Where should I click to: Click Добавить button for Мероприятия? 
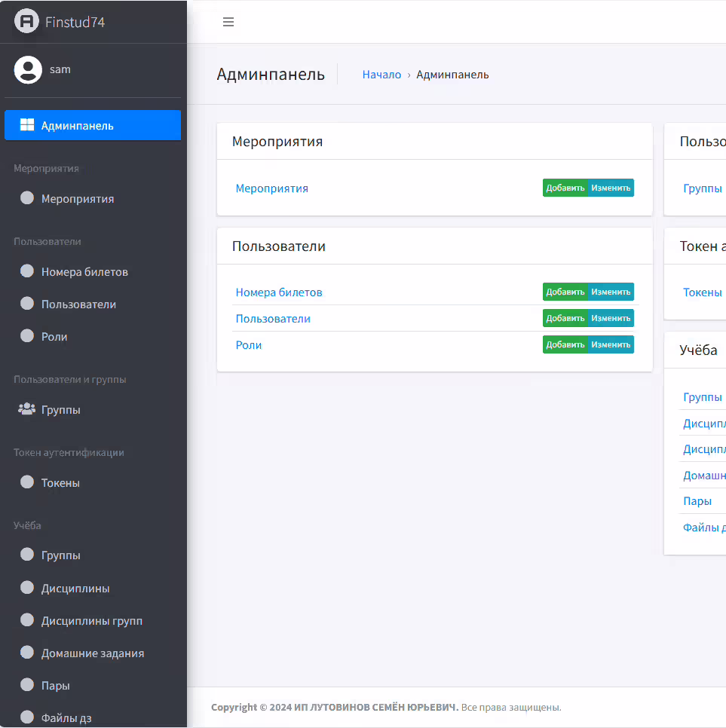565,188
